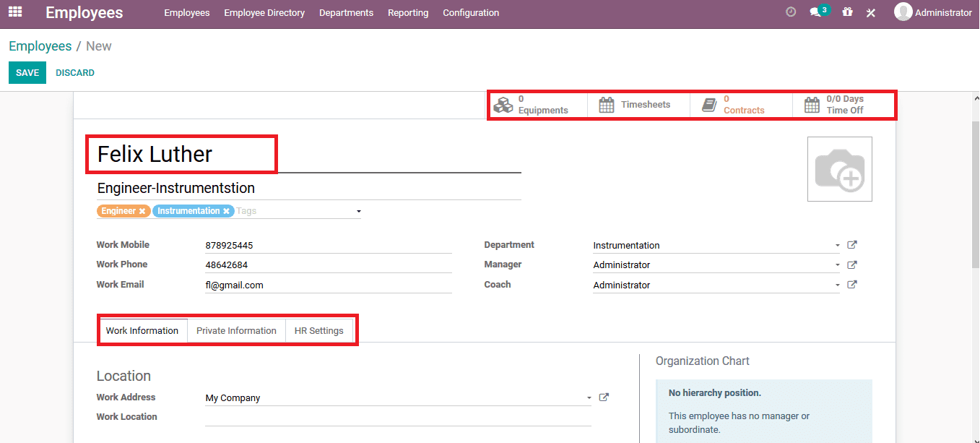Click the gift icon in top bar
This screenshot has height=443, width=980.
point(847,12)
